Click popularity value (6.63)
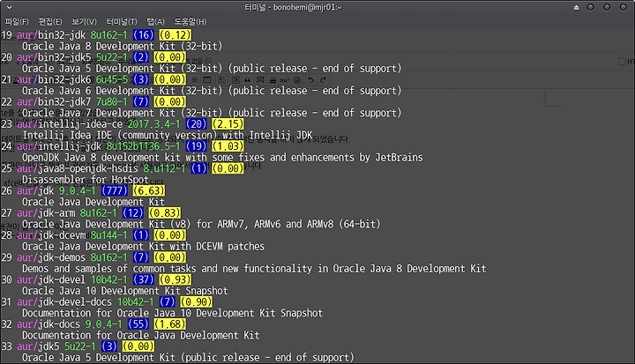 tap(149, 191)
